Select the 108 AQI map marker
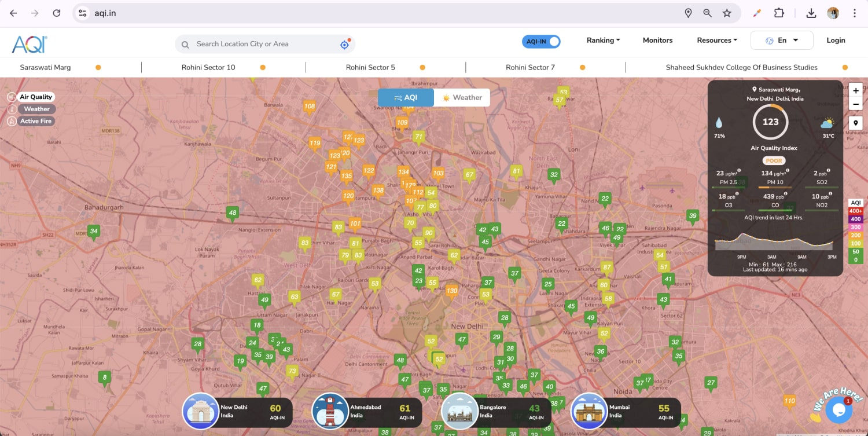 [x=310, y=107]
